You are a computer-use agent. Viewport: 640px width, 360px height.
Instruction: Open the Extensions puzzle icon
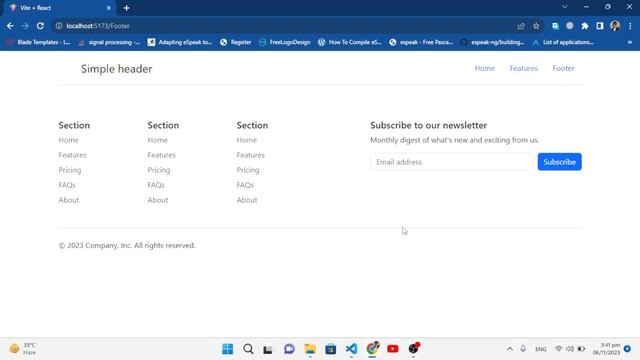(585, 26)
